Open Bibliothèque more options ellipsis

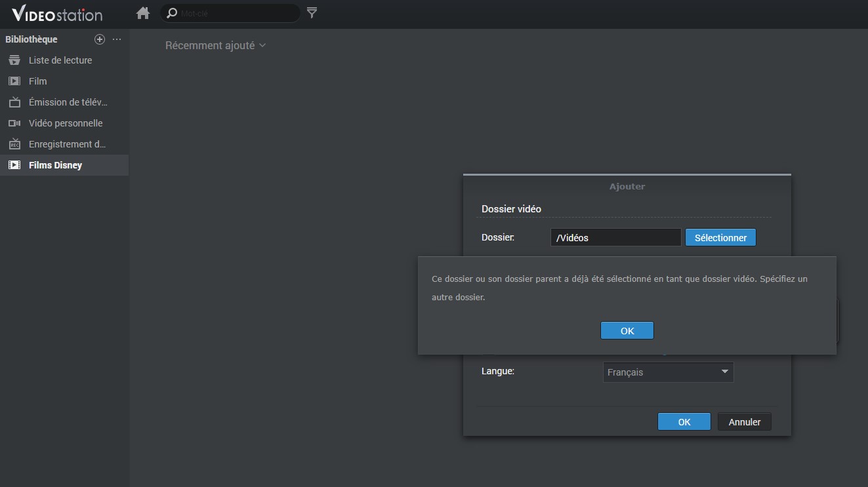click(117, 39)
